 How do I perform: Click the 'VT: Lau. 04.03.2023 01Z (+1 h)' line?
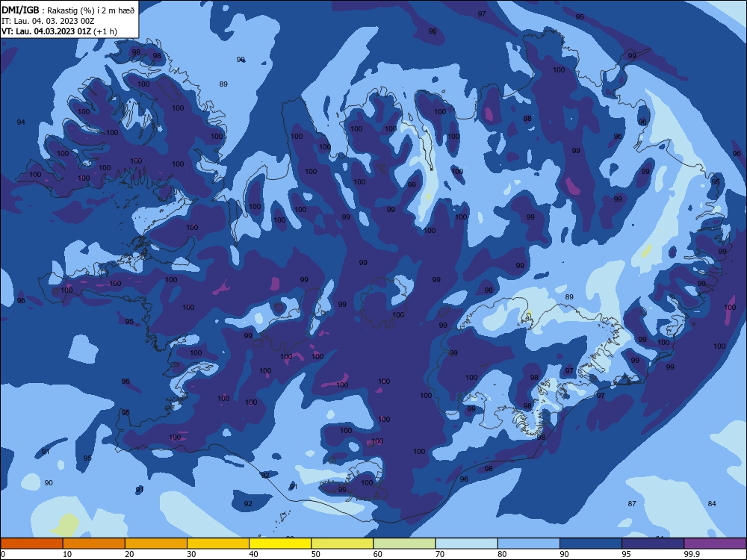59,31
